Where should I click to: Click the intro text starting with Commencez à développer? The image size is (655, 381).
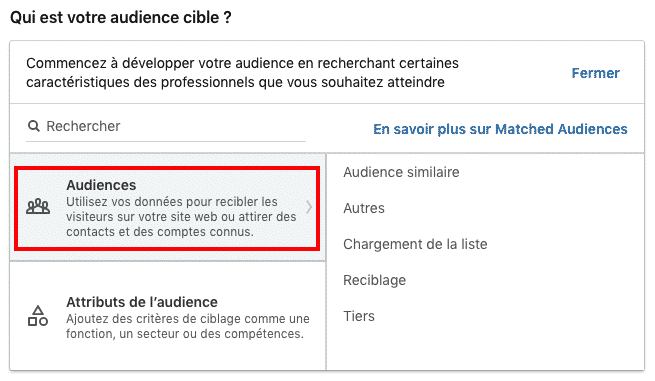[242, 73]
